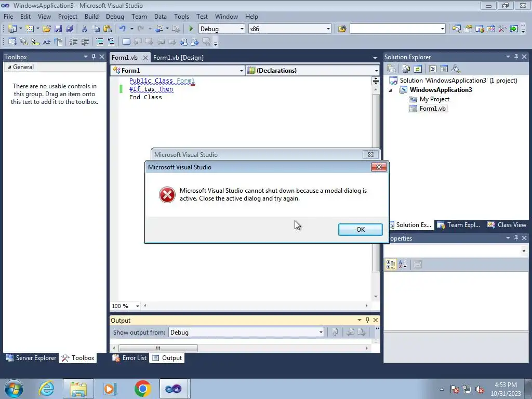Click the Add New Item toolbar icon
The width and height of the screenshot is (532, 399).
(x=29, y=29)
